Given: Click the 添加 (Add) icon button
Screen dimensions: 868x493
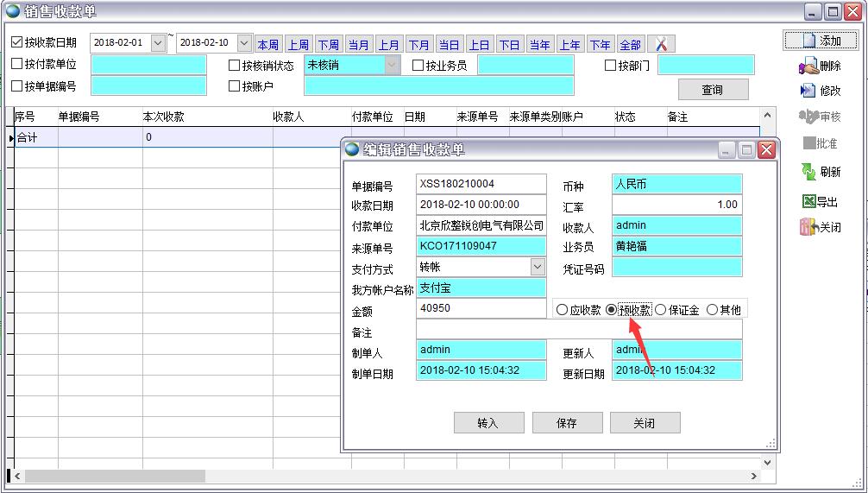Looking at the screenshot, I should pos(809,41).
